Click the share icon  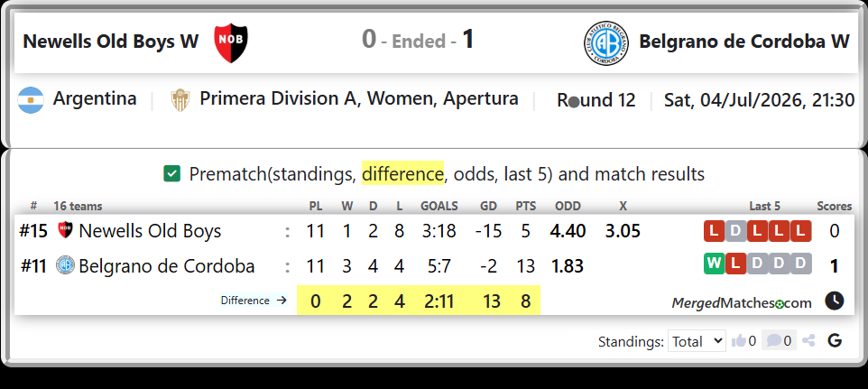(x=808, y=341)
